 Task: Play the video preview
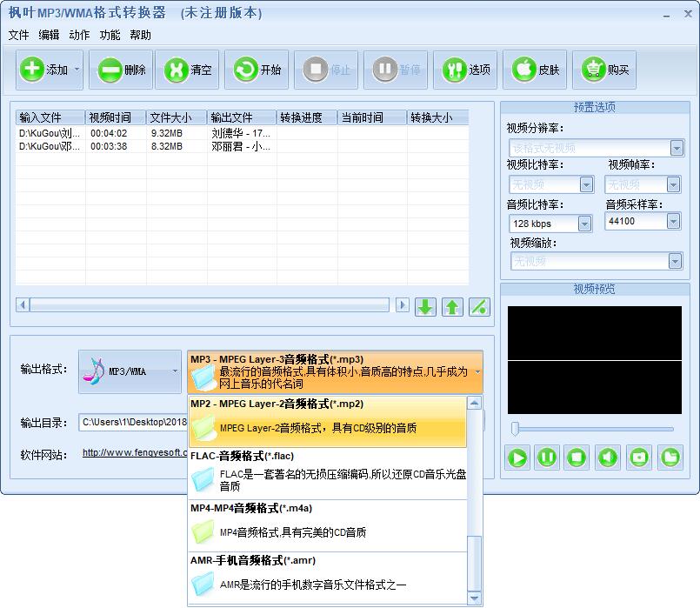pyautogui.click(x=517, y=458)
